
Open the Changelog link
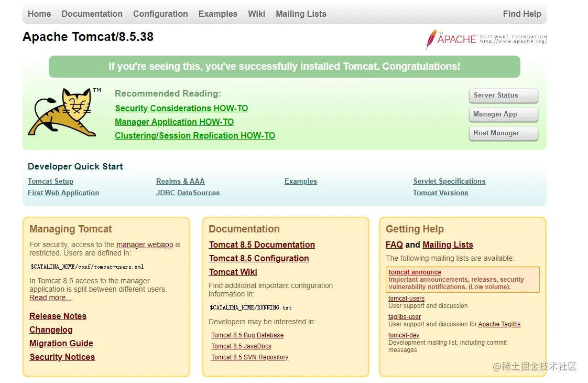click(x=51, y=329)
